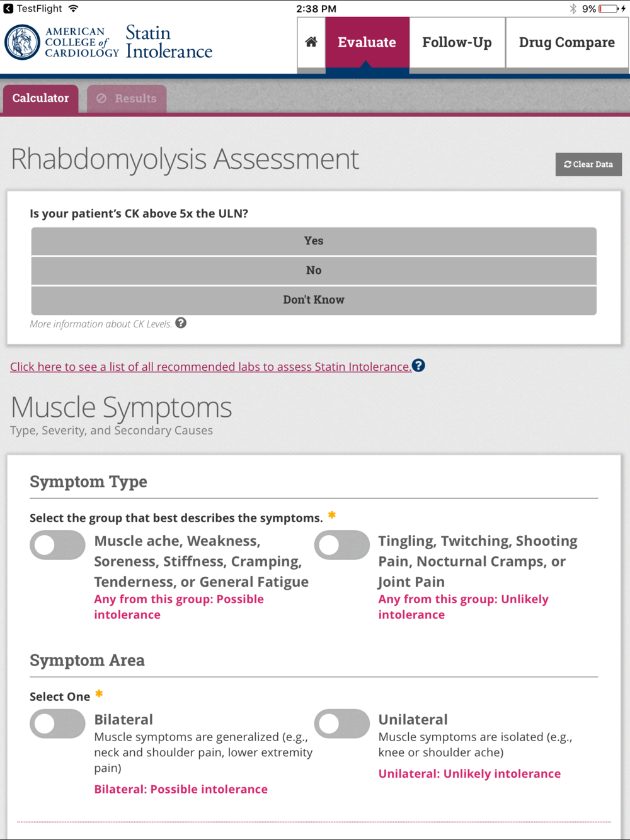Tap the Bluetooth status icon
Screen dimensions: 630x840
coord(573,9)
